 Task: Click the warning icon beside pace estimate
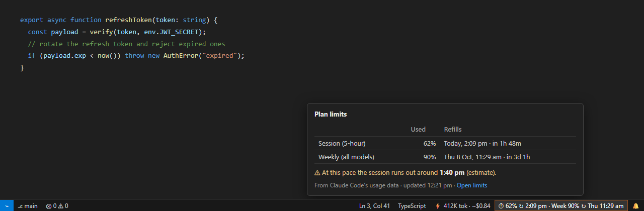(x=317, y=172)
